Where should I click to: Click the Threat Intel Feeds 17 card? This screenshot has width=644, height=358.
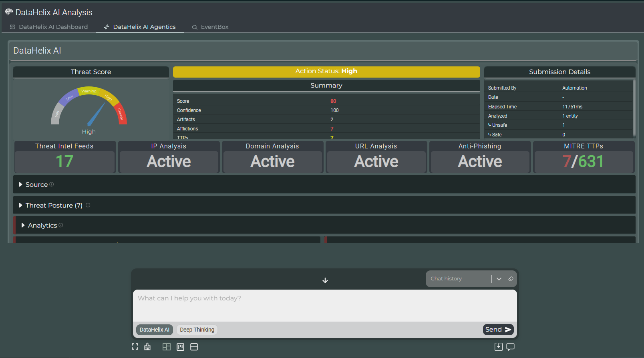pyautogui.click(x=64, y=157)
